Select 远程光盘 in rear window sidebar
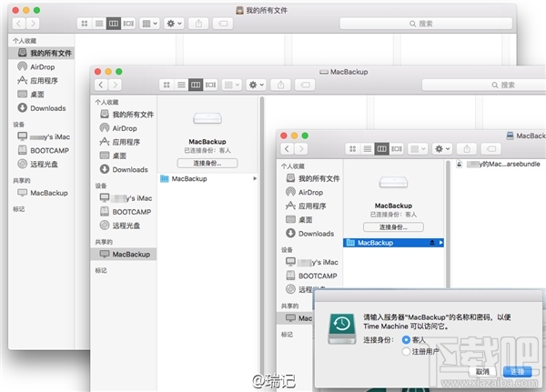 coord(44,164)
